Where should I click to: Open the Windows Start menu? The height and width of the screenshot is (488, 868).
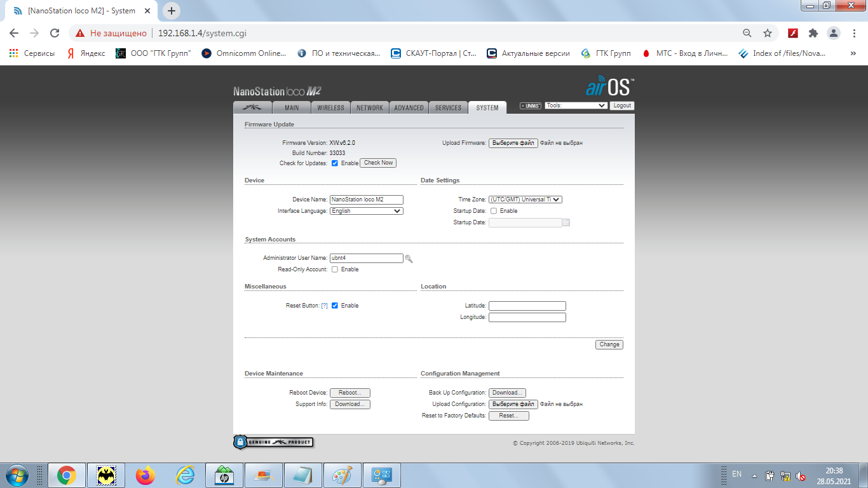click(16, 475)
